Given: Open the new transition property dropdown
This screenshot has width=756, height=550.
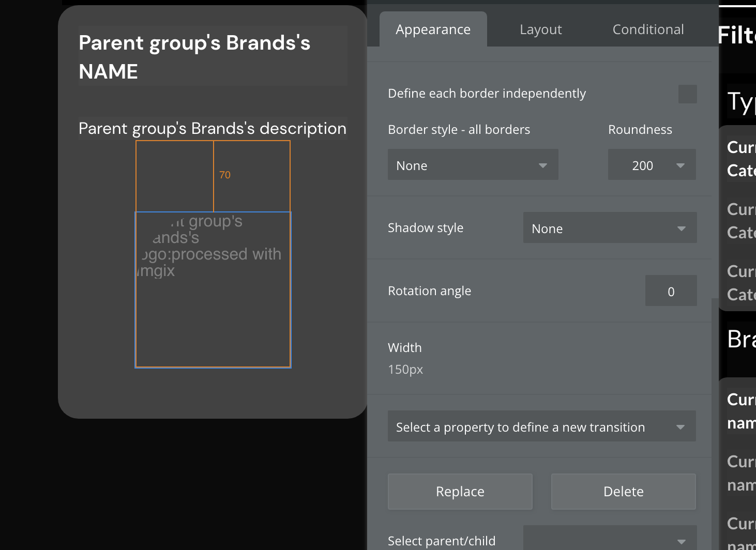Looking at the screenshot, I should click(x=541, y=426).
